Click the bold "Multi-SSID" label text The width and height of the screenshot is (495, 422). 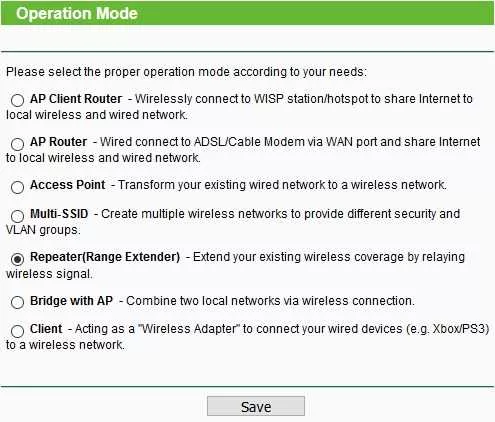point(59,214)
